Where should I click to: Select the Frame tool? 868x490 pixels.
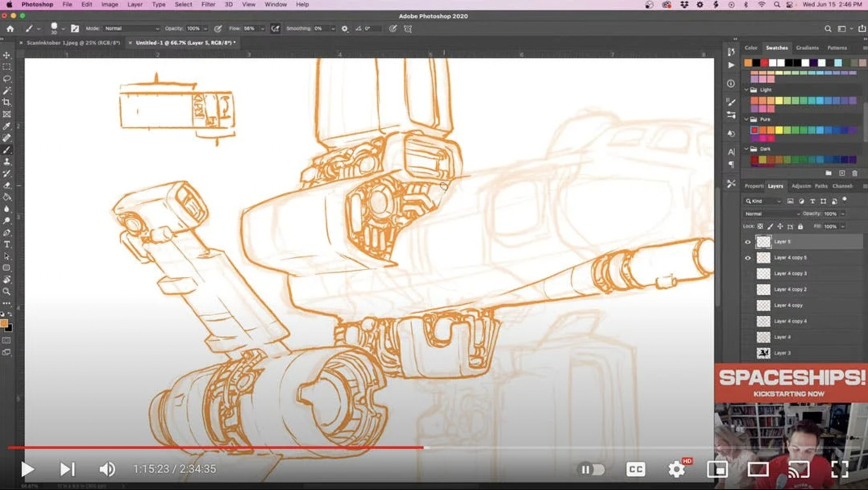7,114
